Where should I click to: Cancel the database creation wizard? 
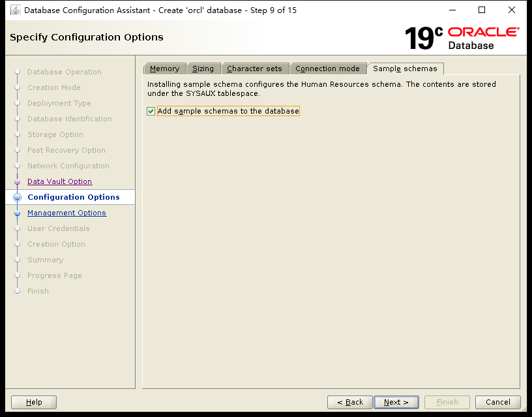pyautogui.click(x=497, y=402)
